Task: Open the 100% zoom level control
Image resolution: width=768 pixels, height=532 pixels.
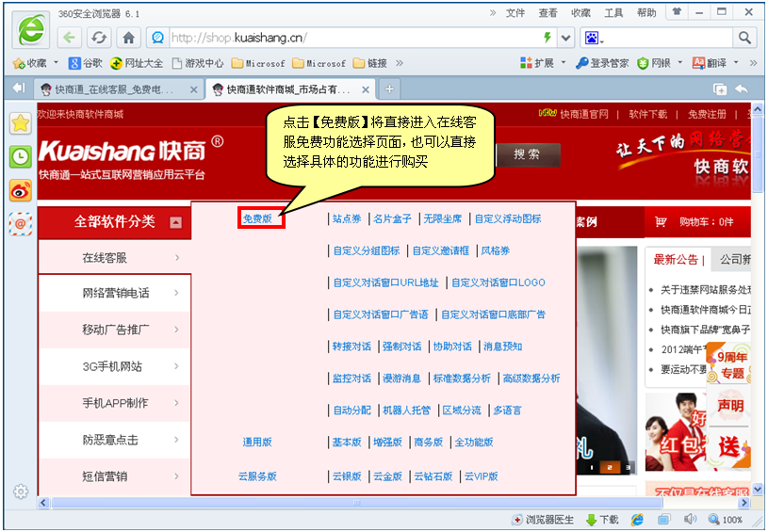Action: tap(726, 520)
